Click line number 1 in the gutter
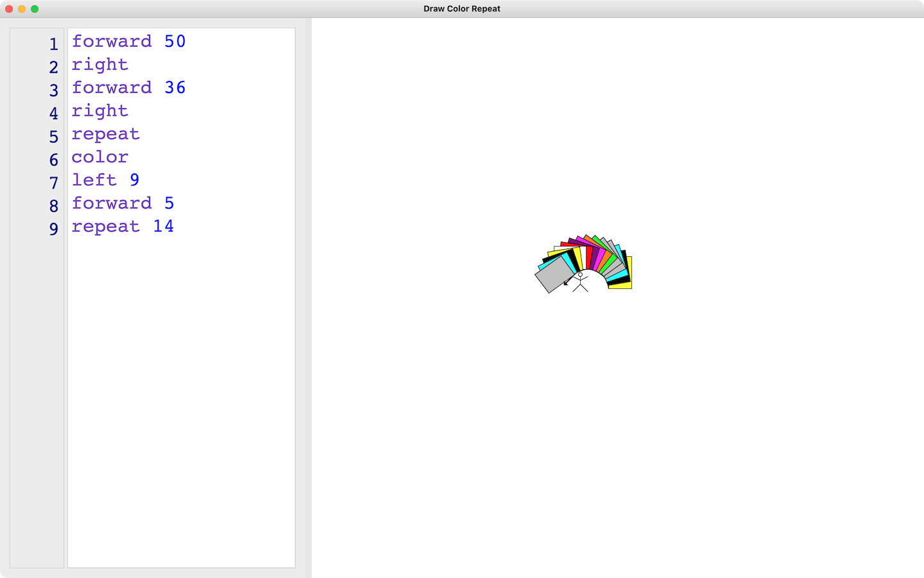The height and width of the screenshot is (578, 924). point(54,44)
